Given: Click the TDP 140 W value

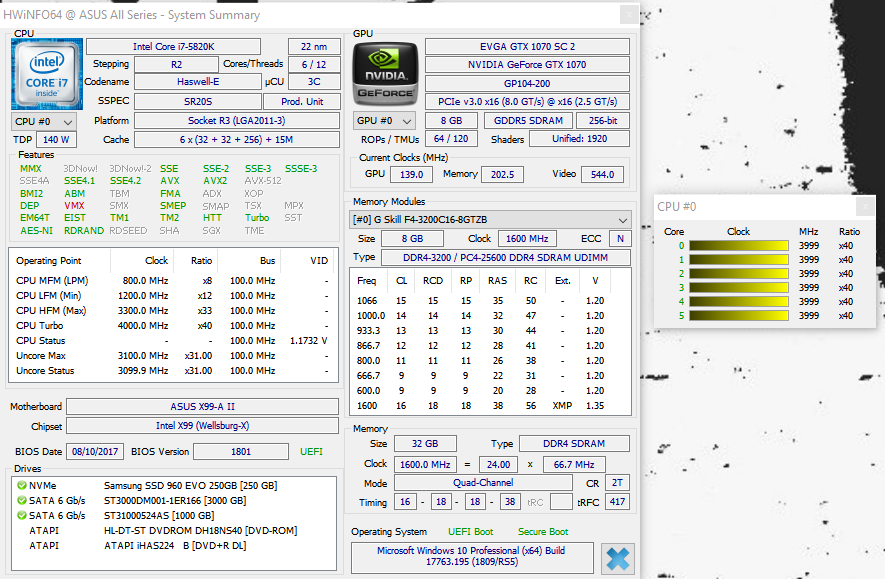Looking at the screenshot, I should (56, 139).
